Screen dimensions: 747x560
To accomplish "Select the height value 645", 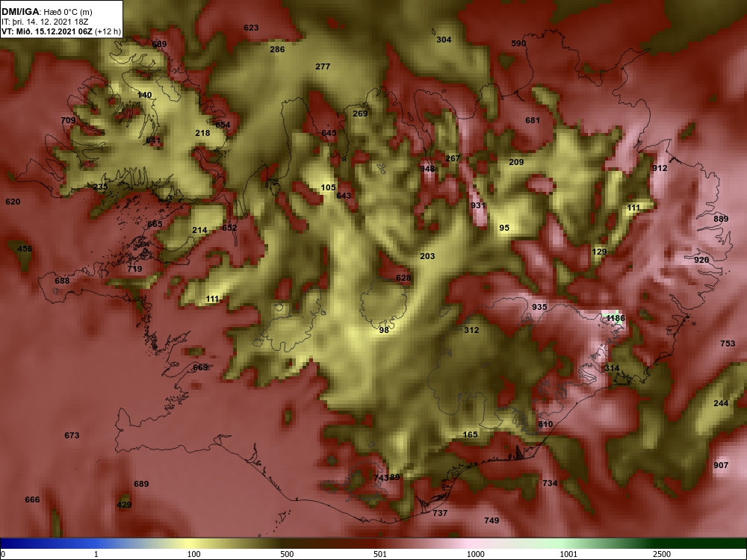I will click(329, 134).
